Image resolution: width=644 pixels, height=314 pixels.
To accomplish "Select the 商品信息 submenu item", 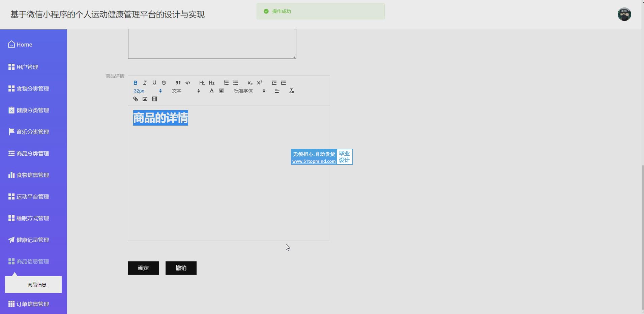I will tap(33, 285).
